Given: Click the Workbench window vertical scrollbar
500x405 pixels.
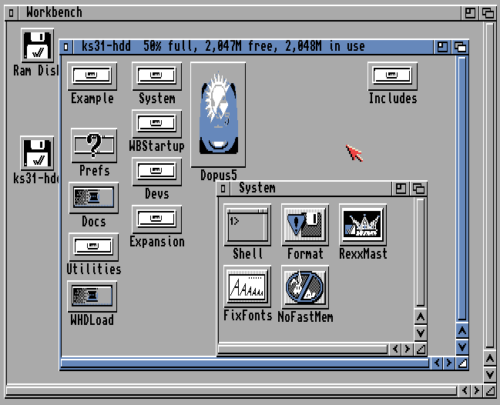Looking at the screenshot, I should tap(490, 185).
